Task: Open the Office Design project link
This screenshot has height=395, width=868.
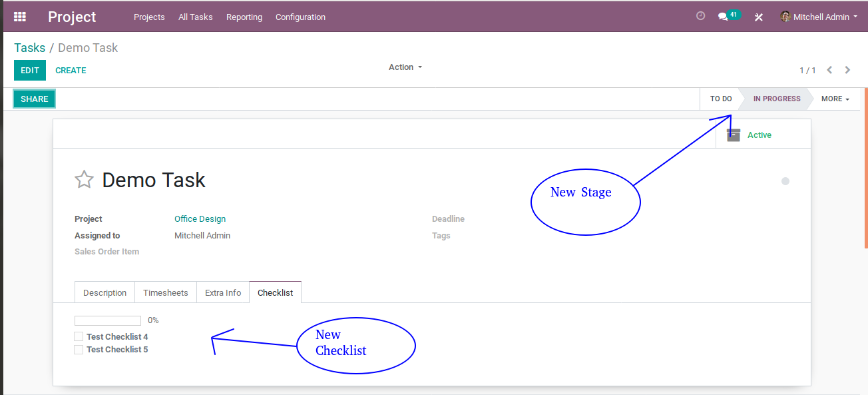Action: pos(200,218)
